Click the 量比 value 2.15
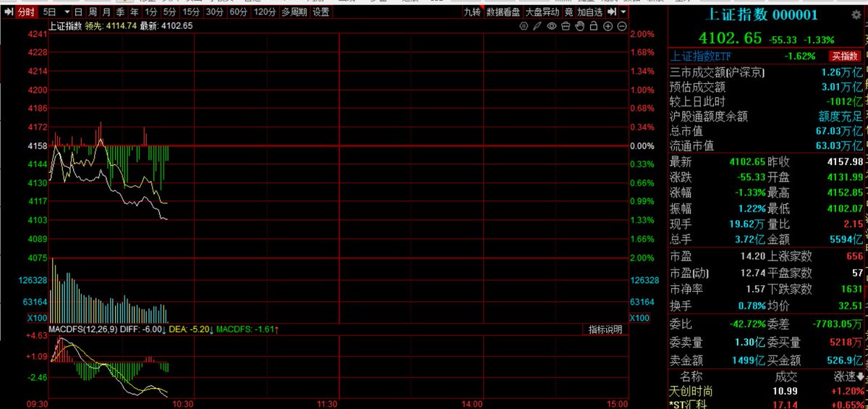Screen dimensions: 868x409 click(852, 224)
